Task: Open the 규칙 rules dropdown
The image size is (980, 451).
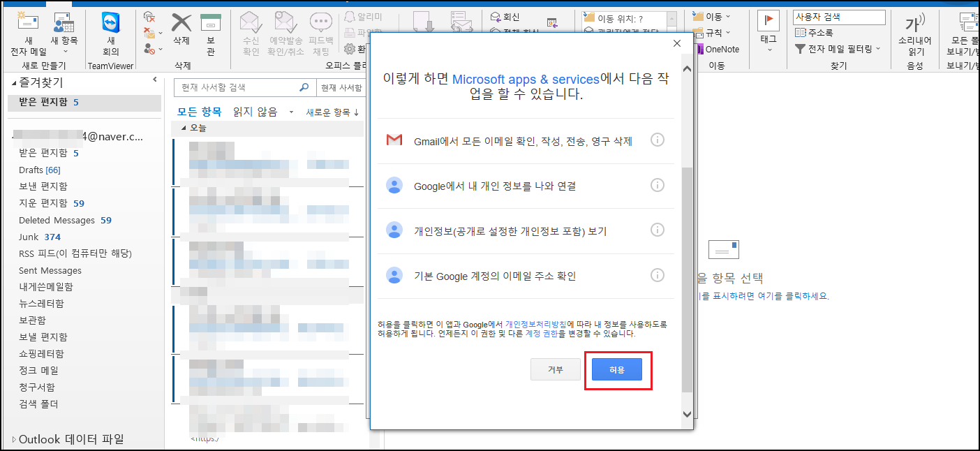Action: (713, 33)
